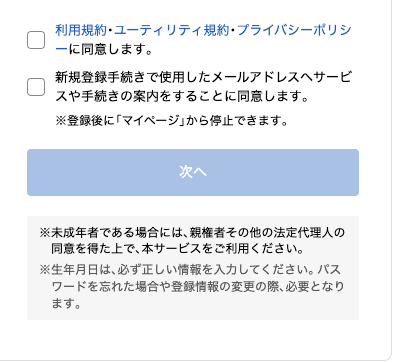Click the 同意を得た上で、本サービスをご利用ください line
This screenshot has width=393, height=363.
tap(177, 249)
